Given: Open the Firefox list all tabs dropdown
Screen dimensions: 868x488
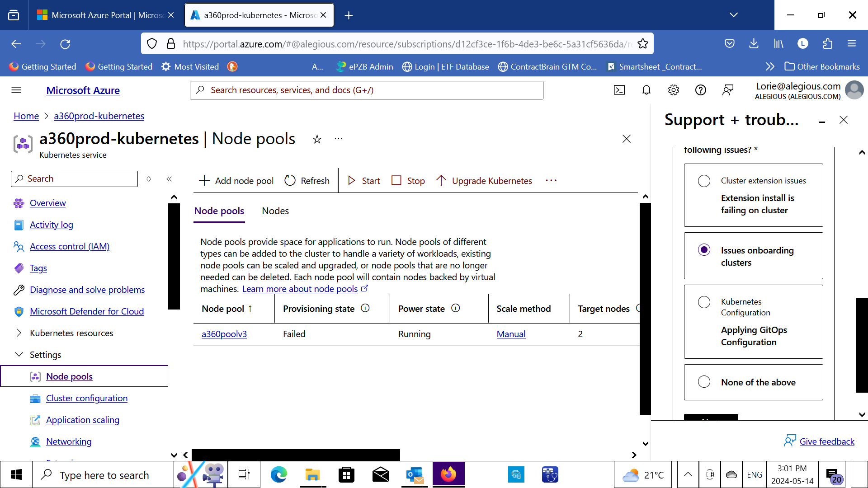Looking at the screenshot, I should coord(733,15).
